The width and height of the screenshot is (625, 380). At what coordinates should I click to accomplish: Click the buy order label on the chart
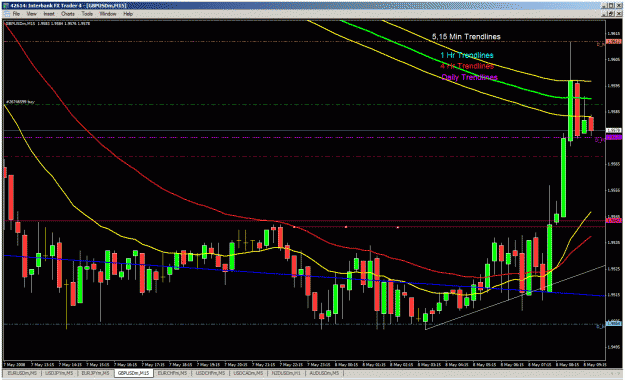pos(20,102)
